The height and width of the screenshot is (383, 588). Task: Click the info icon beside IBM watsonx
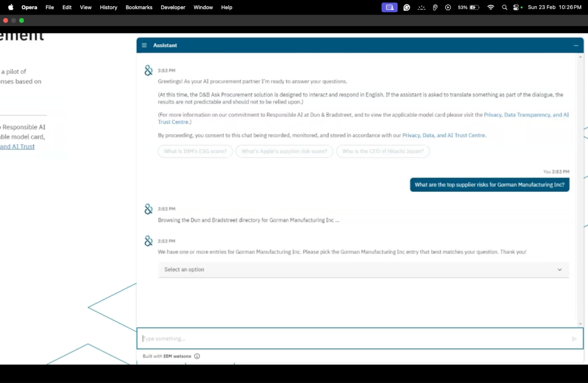[197, 356]
